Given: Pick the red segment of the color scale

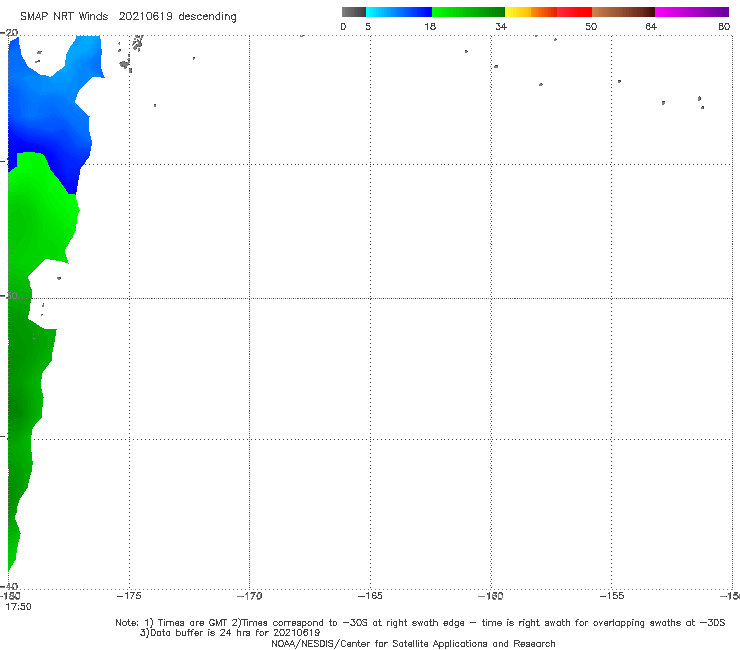Looking at the screenshot, I should (574, 12).
